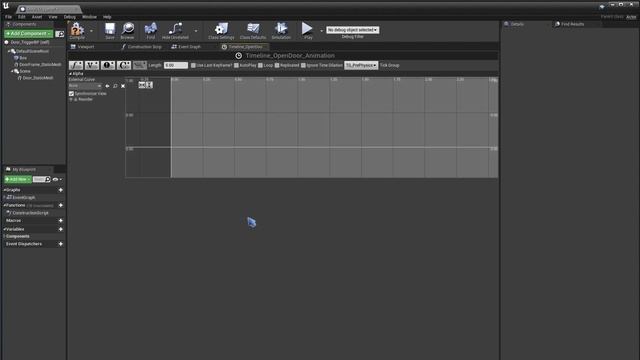Toggle the Replicated checkbox
This screenshot has width=640, height=360.
[277, 65]
